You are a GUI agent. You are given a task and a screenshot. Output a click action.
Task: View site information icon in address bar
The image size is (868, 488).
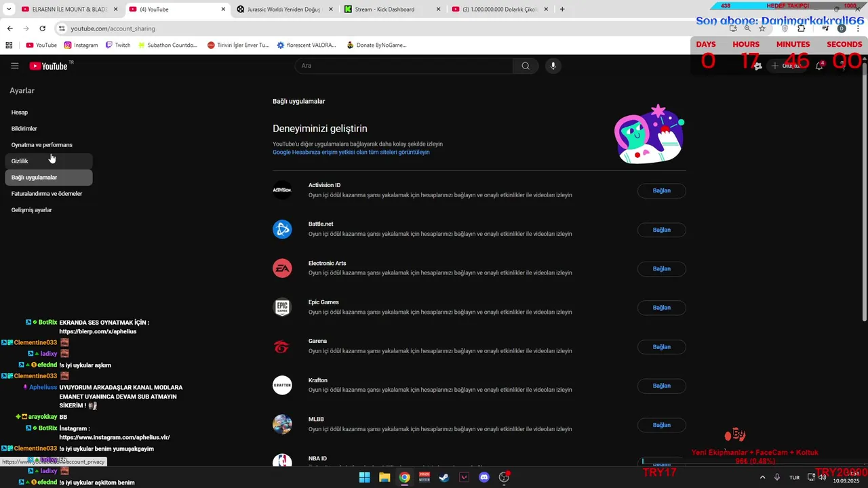tap(62, 28)
